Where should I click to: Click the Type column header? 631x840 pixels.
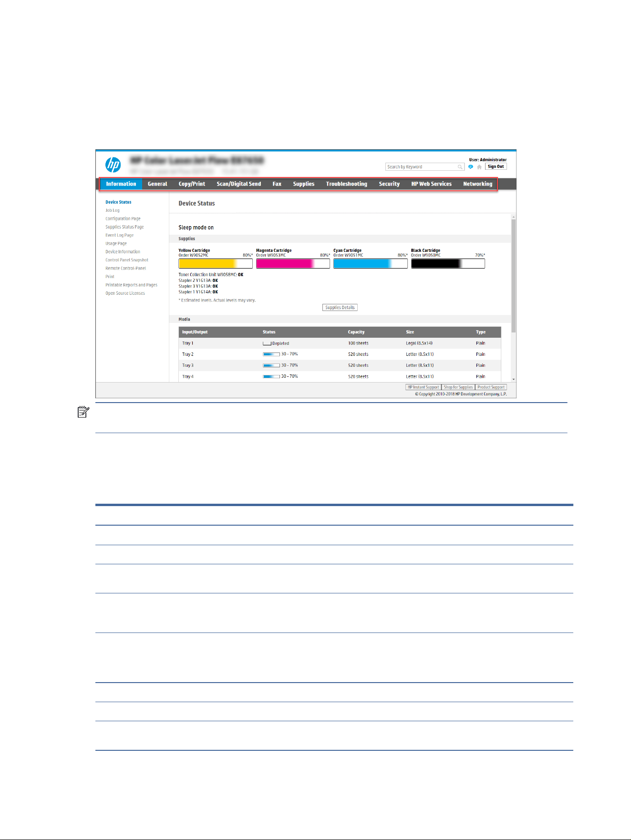pos(481,332)
